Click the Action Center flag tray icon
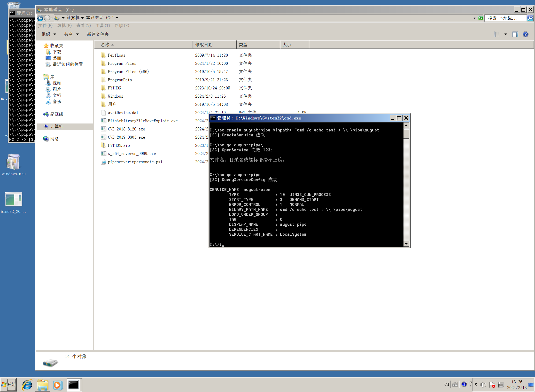 [x=492, y=385]
